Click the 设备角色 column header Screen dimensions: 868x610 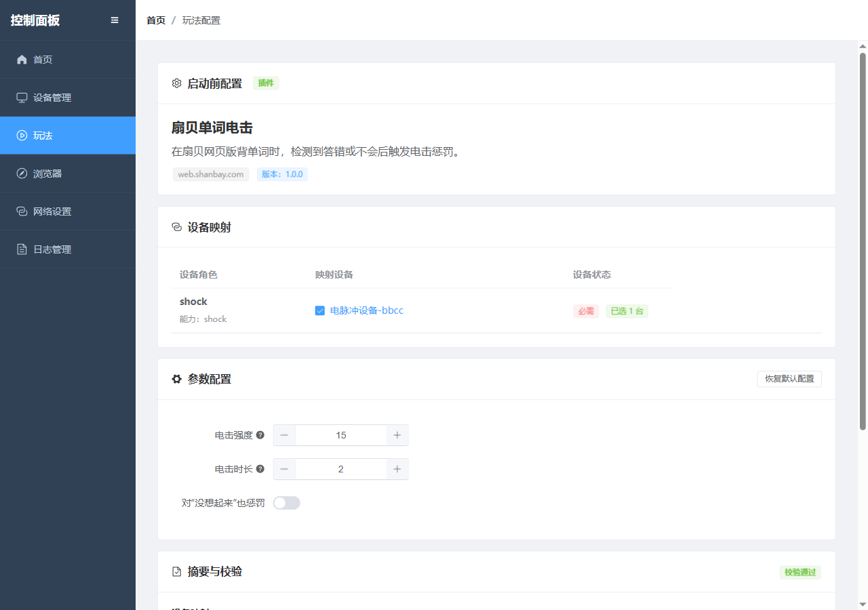click(x=199, y=274)
